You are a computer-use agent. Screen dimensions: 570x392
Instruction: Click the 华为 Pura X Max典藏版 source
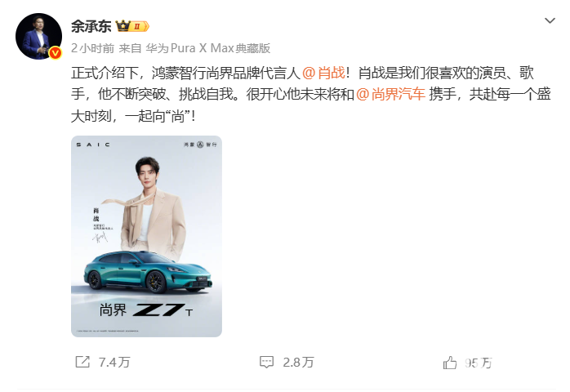click(x=208, y=48)
